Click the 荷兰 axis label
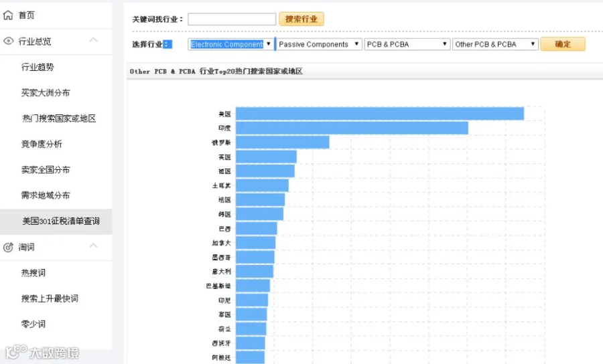This screenshot has width=603, height=364. tap(225, 329)
